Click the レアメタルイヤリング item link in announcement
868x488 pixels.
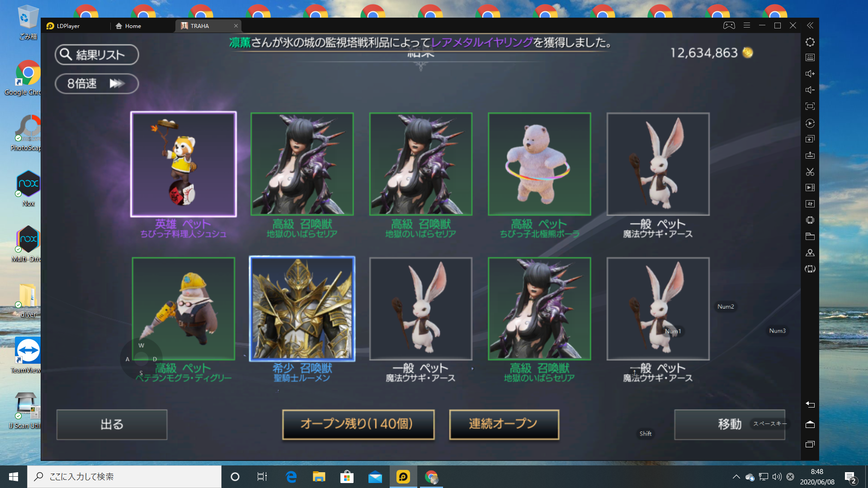point(482,42)
